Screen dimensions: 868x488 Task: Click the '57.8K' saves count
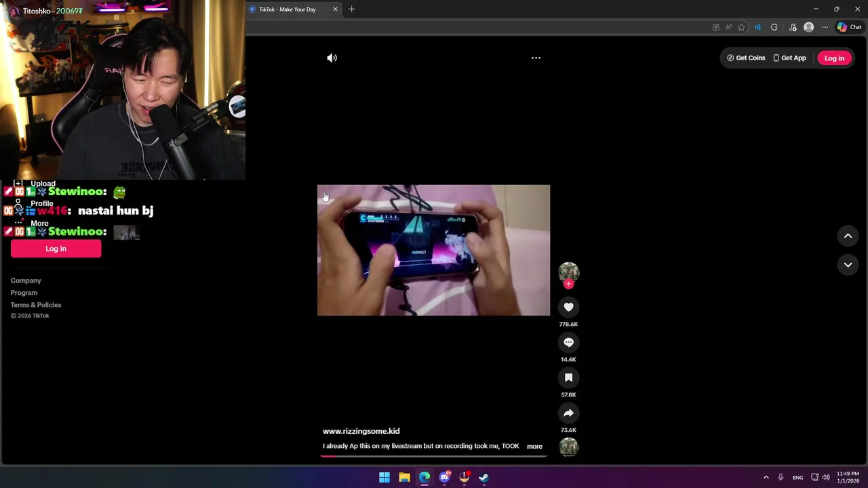point(568,394)
